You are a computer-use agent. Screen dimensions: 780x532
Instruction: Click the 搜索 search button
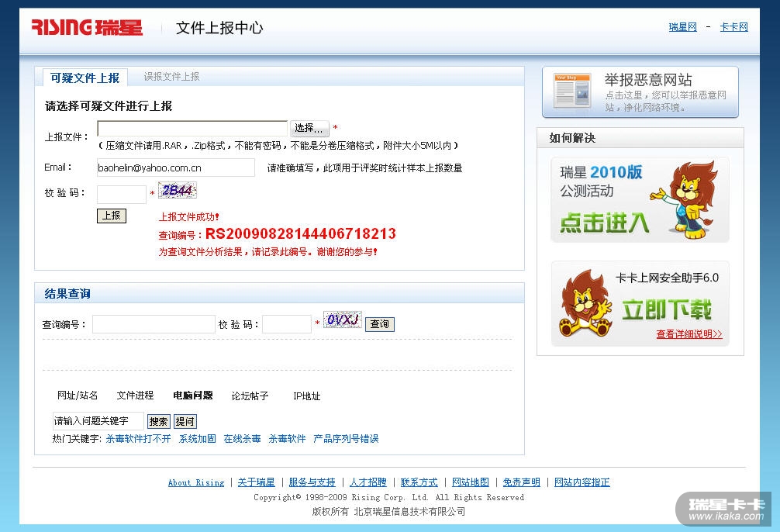(159, 422)
